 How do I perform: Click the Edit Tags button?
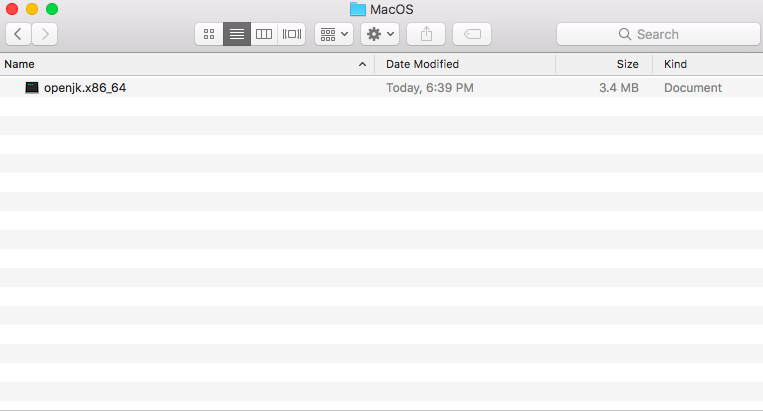[x=472, y=34]
